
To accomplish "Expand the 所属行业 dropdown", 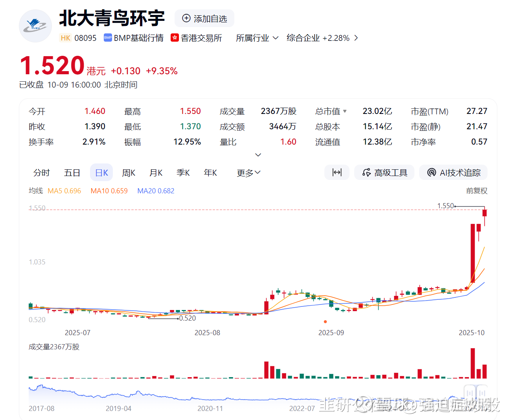I will 257,38.
